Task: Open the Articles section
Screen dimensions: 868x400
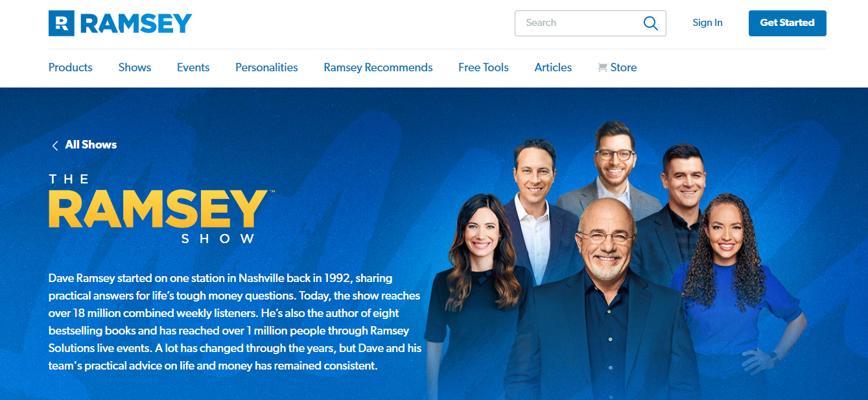Action: [x=553, y=67]
